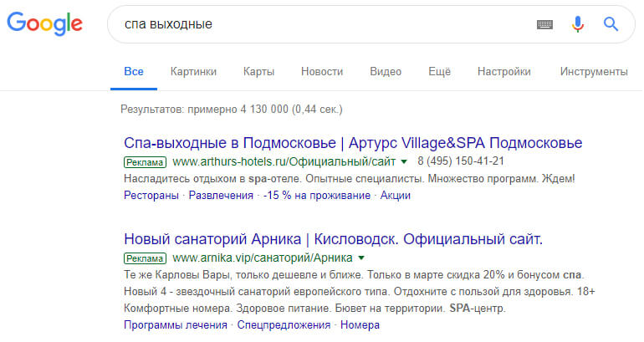
Task: Click the Google logo
Action: coord(45,23)
